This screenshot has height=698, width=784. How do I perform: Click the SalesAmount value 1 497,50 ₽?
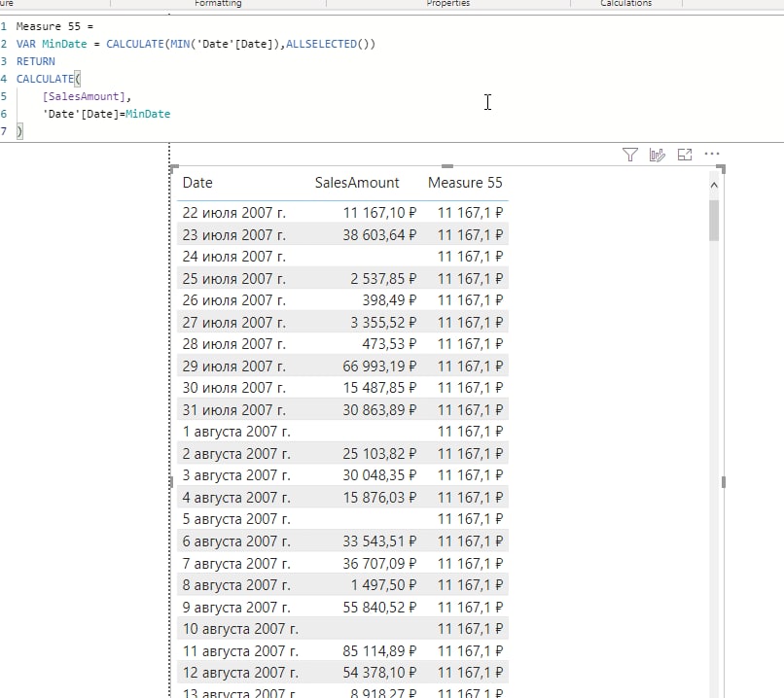(x=383, y=585)
